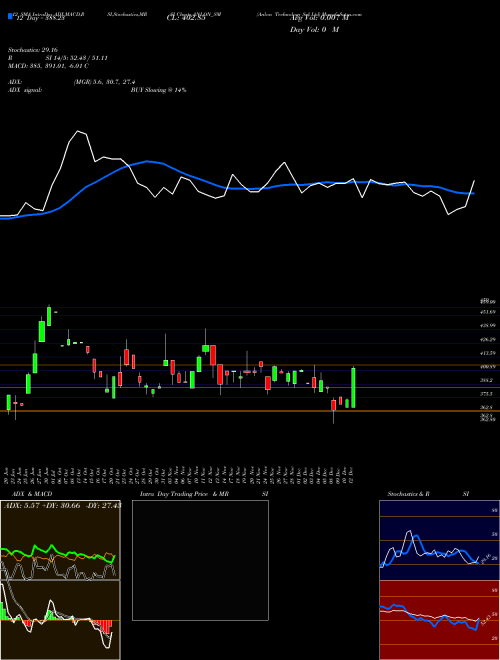
Task: Click the 'Intra Day Trading Price & MR' title
Action: pyautogui.click(x=185, y=494)
